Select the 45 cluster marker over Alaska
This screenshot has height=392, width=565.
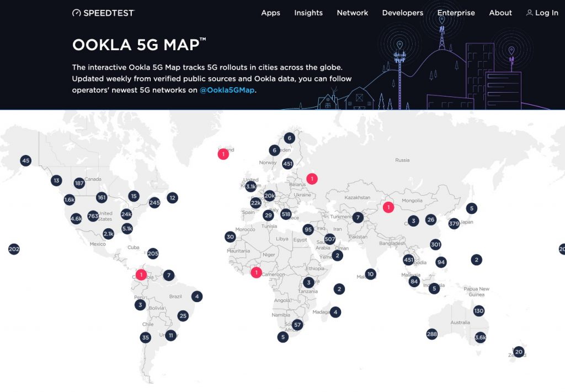[x=25, y=160]
